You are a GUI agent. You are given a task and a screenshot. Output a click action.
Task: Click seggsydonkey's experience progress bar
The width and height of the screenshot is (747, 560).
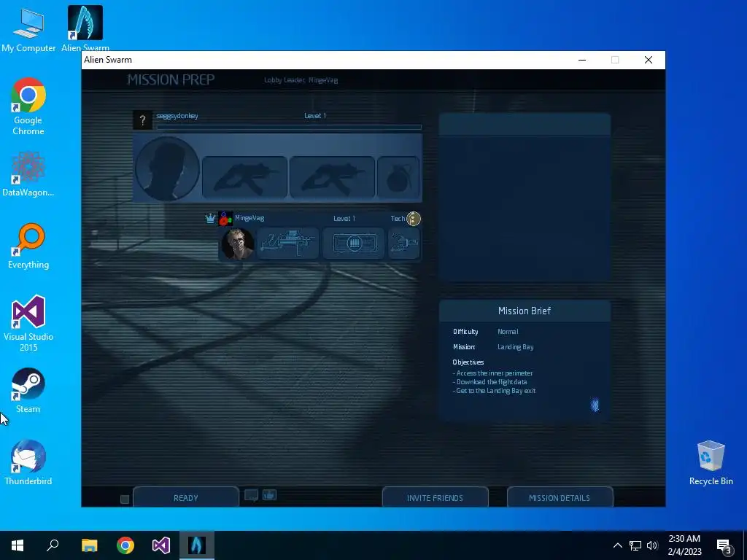[x=289, y=127]
